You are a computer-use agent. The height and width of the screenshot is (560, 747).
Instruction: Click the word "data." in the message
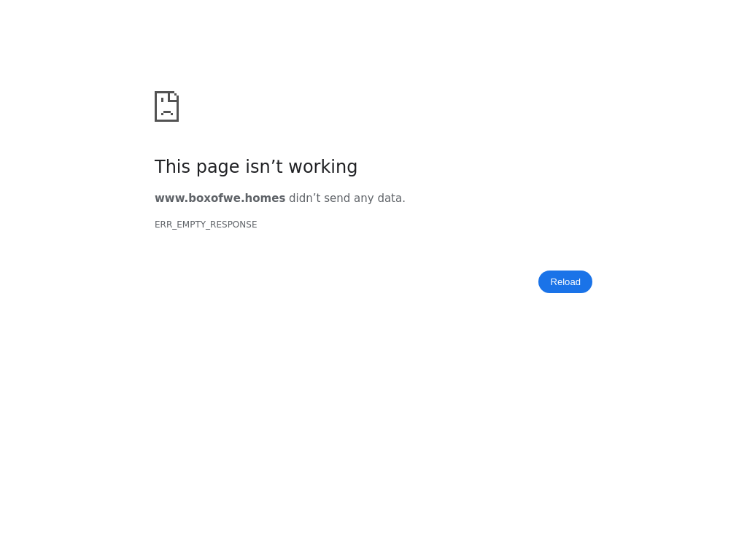(x=391, y=198)
